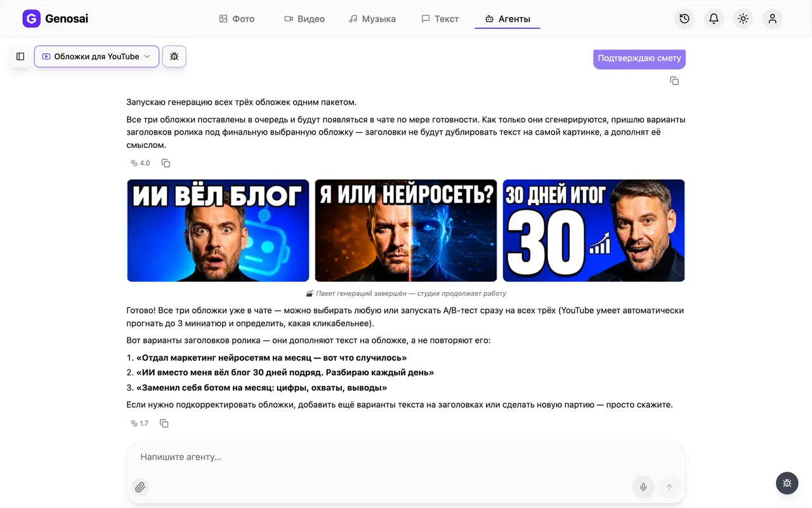
Task: Click the 4.0 credits cost indicator
Action: pos(140,163)
